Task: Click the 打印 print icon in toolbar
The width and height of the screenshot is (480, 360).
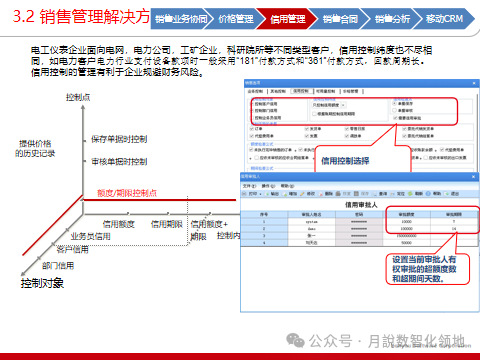Action: [244, 194]
